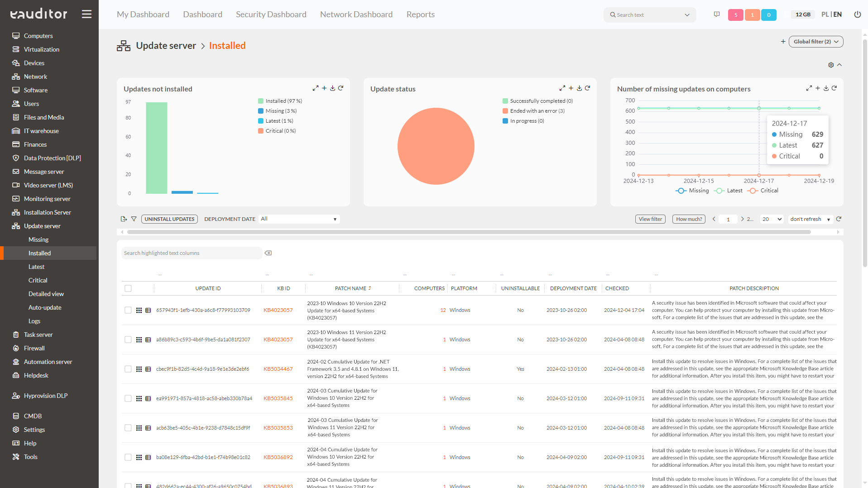
Task: Expand the Updates not installed chart fullscreen
Action: (x=315, y=88)
